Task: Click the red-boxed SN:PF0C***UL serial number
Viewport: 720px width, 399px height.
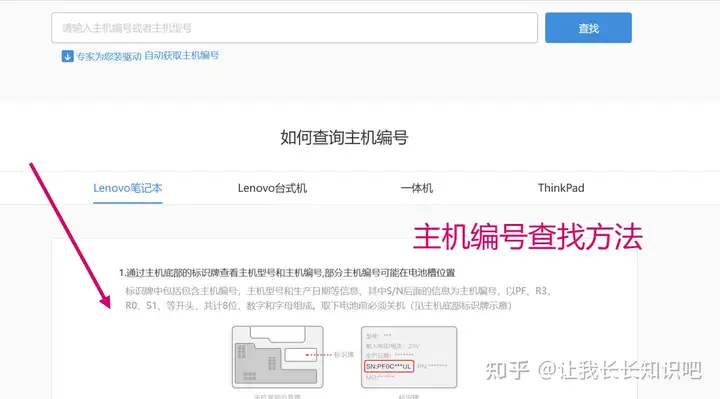Action: click(389, 366)
